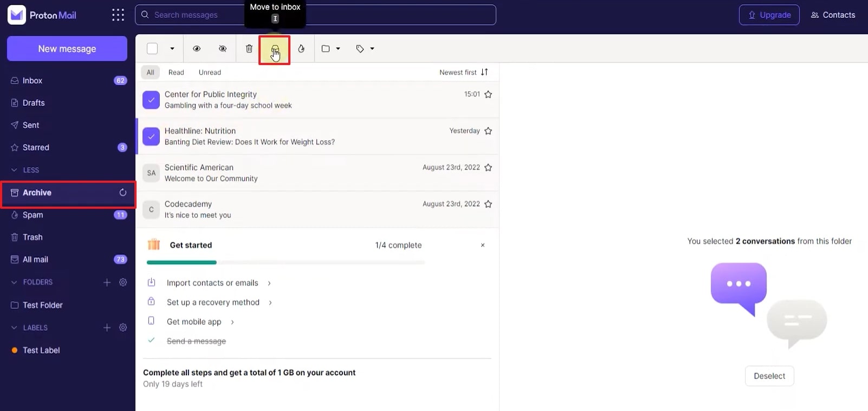The height and width of the screenshot is (411, 868).
Task: Collapse sidebar with LESS toggle
Action: (x=25, y=170)
